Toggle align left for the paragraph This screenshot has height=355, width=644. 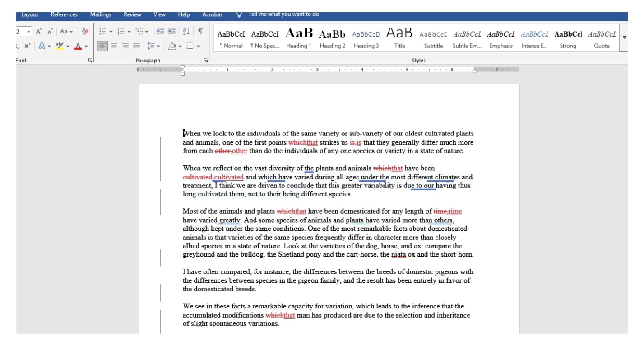click(103, 46)
